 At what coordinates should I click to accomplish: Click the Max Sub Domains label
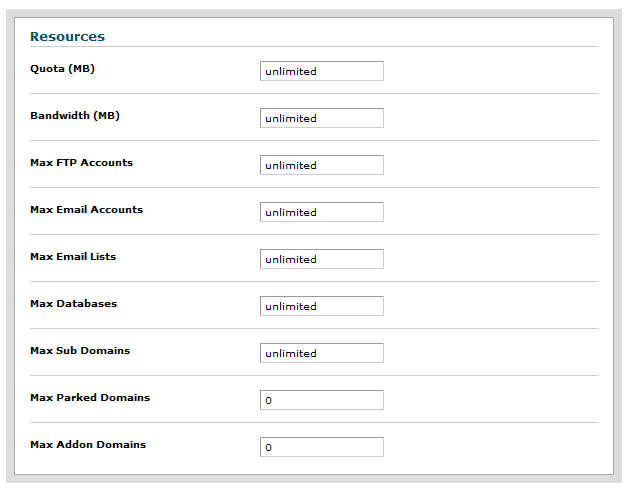click(80, 350)
